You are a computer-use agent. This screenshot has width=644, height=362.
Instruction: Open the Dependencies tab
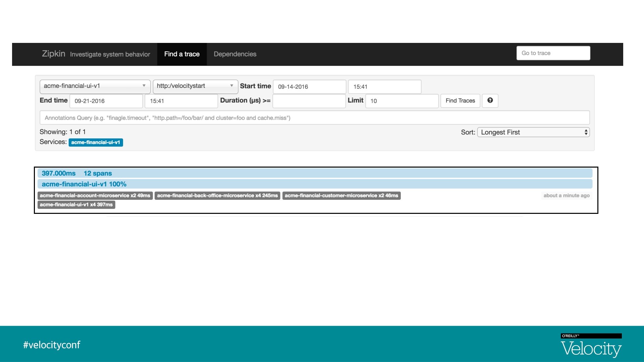pyautogui.click(x=235, y=54)
